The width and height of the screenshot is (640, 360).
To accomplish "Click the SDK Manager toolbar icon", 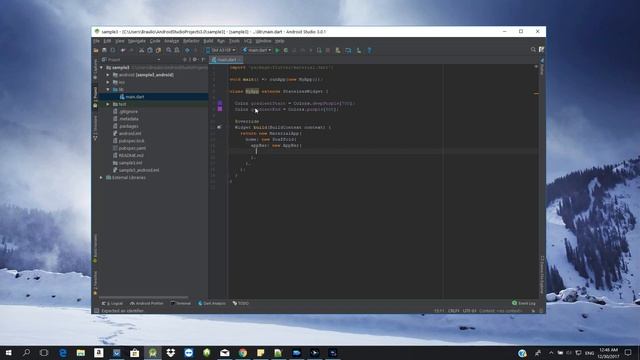I will coord(359,50).
